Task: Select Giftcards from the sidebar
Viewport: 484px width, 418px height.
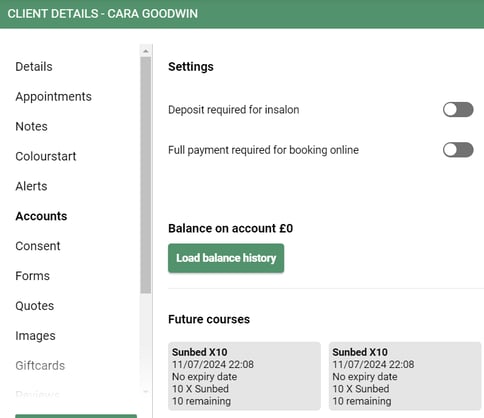Action: [40, 366]
